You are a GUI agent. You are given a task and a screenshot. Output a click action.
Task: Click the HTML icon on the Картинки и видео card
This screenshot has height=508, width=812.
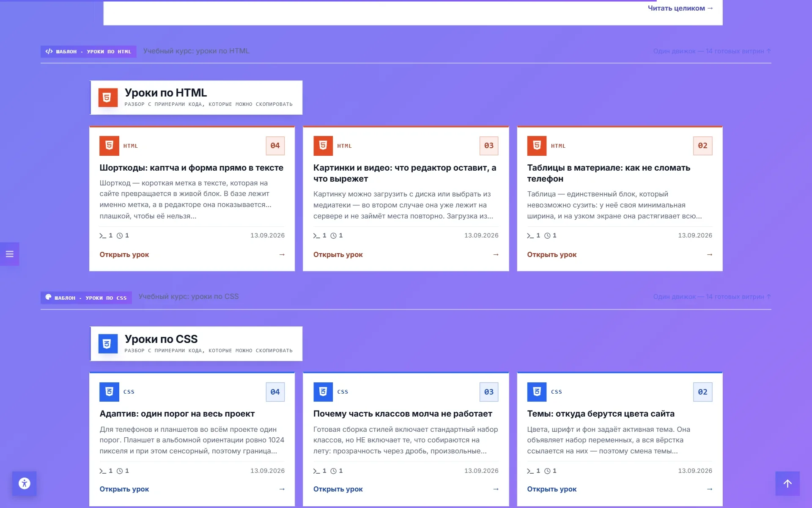point(323,146)
